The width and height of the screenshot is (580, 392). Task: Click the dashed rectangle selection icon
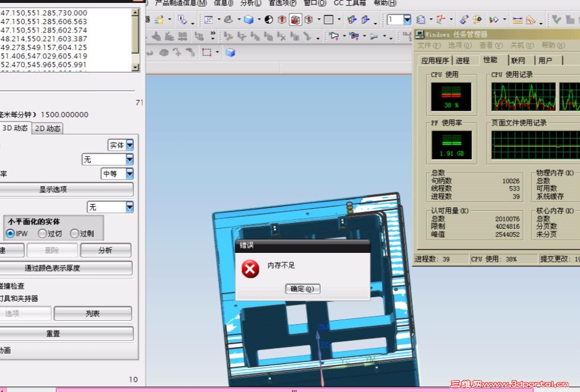coord(207,52)
